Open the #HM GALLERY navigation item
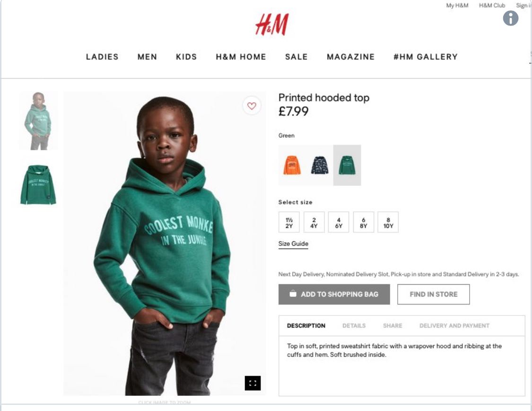The width and height of the screenshot is (532, 411). pyautogui.click(x=426, y=57)
